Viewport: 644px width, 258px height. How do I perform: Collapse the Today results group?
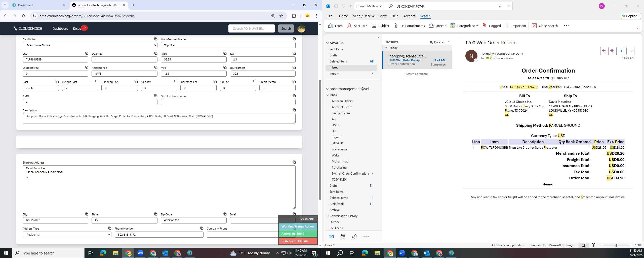pos(386,48)
